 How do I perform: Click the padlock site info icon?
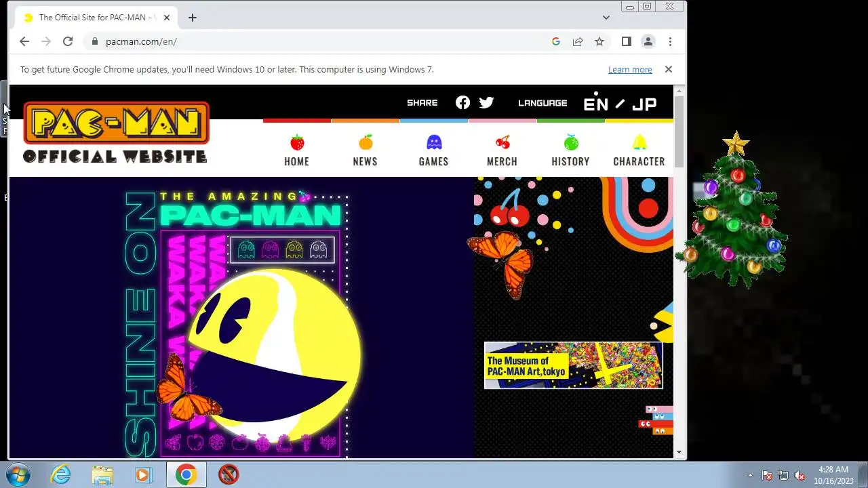point(94,41)
